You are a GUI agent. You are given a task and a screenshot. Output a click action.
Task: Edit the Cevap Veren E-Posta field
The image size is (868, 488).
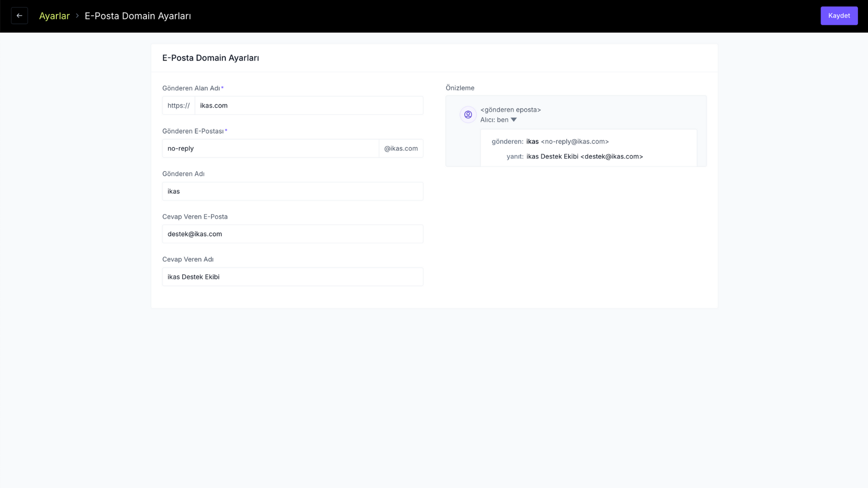coord(292,234)
